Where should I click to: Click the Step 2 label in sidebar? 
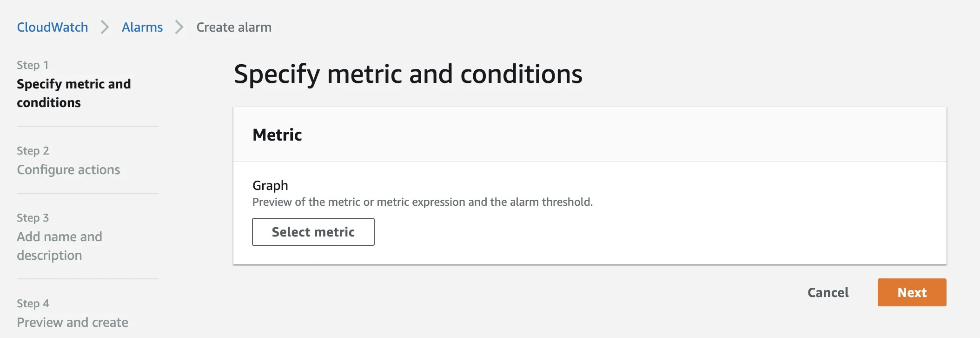pyautogui.click(x=33, y=151)
